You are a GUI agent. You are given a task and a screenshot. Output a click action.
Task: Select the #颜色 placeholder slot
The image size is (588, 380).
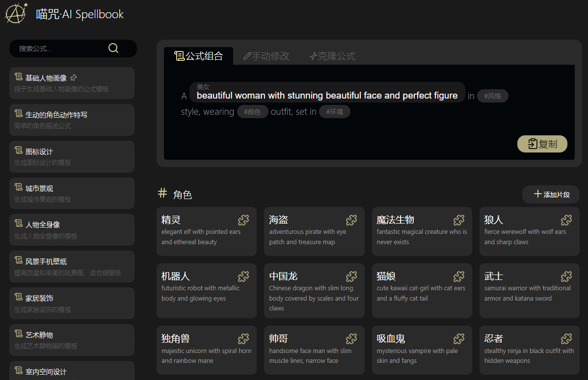click(252, 112)
